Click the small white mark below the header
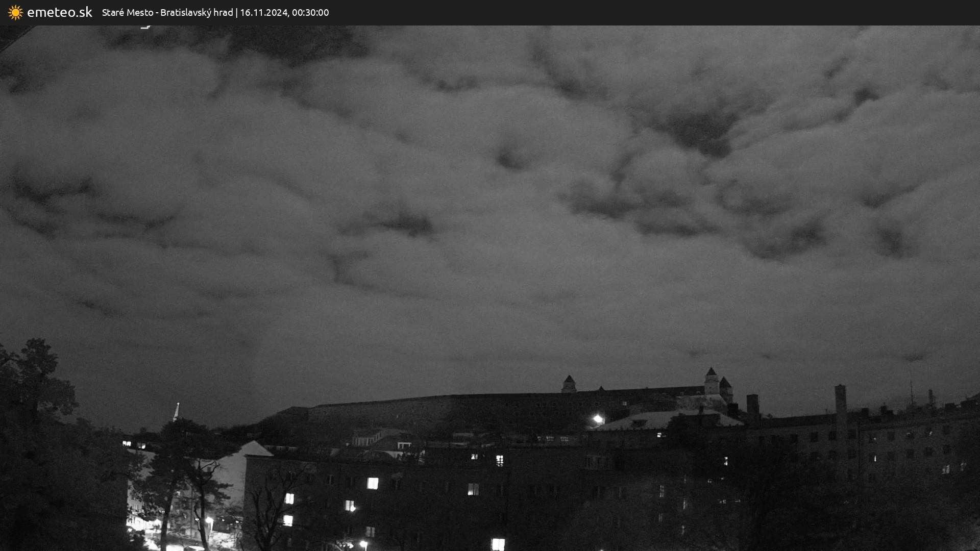Image resolution: width=980 pixels, height=551 pixels. pyautogui.click(x=146, y=27)
